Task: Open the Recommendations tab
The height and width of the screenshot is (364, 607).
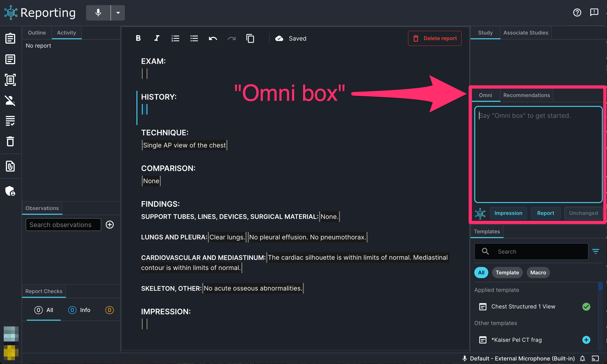Action: click(526, 95)
